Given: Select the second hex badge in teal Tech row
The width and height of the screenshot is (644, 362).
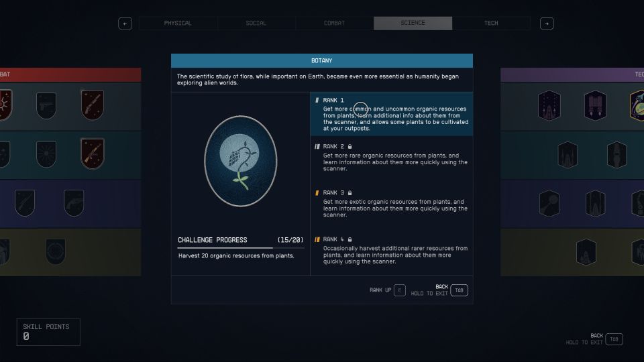Looking at the screenshot, I should click(617, 155).
